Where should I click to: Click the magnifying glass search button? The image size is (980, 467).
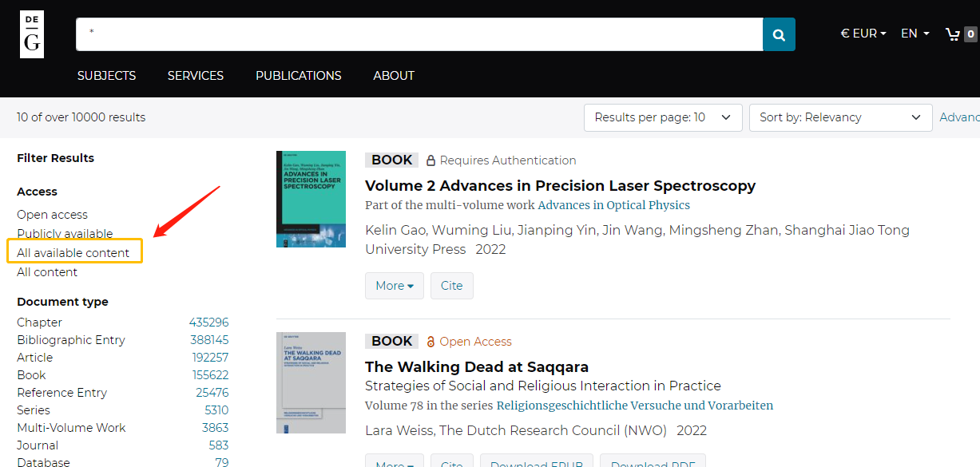[779, 34]
